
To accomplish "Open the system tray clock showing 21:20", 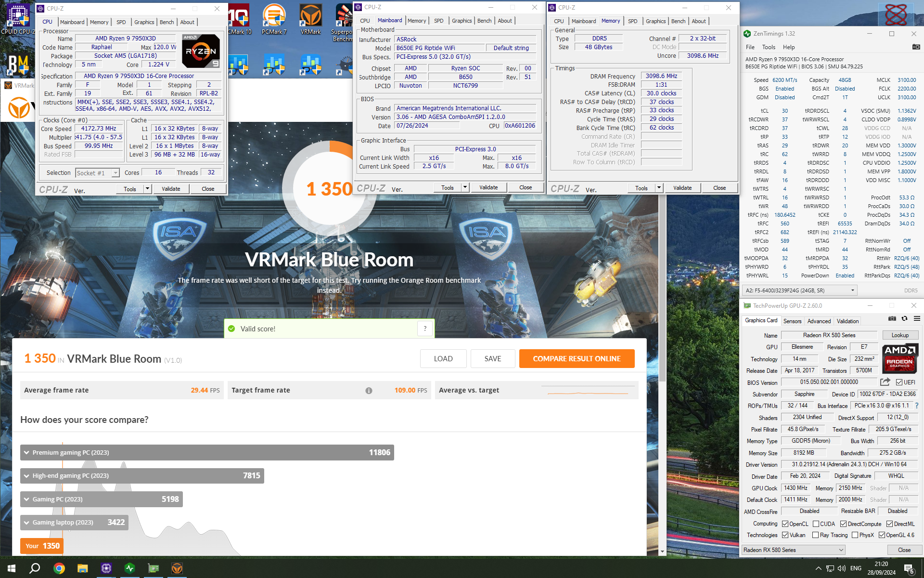I will (x=881, y=568).
